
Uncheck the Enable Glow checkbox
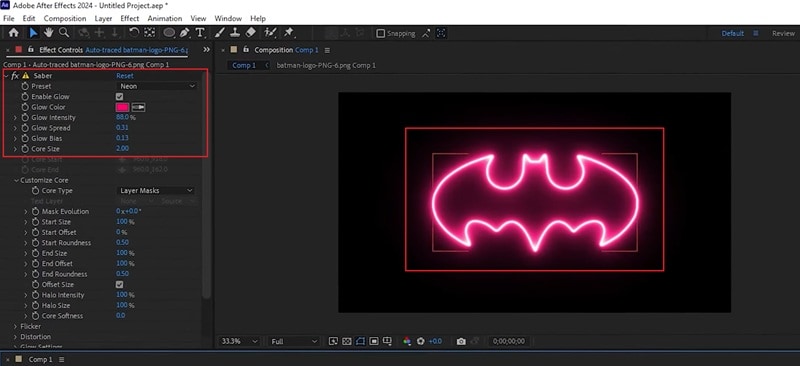[x=119, y=96]
